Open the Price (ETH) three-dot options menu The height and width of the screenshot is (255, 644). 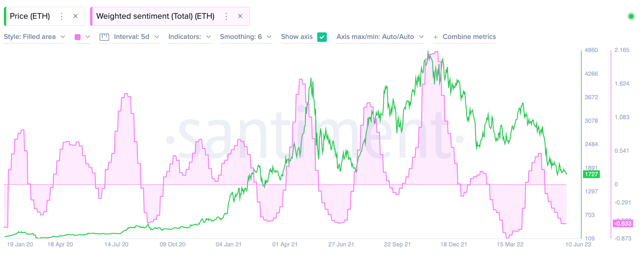pos(62,16)
